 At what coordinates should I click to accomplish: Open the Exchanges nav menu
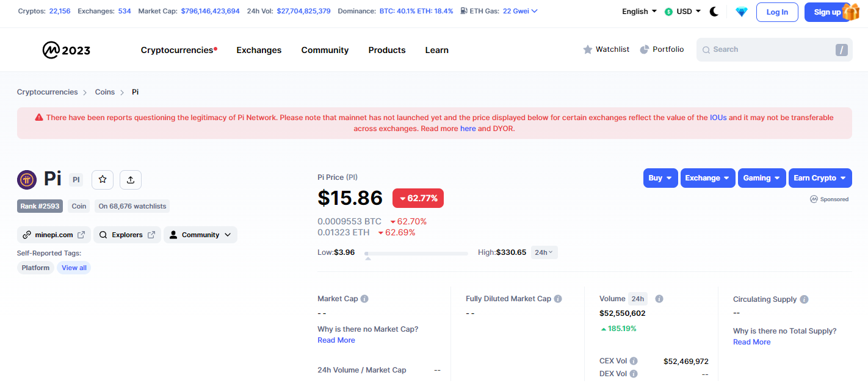(x=259, y=50)
